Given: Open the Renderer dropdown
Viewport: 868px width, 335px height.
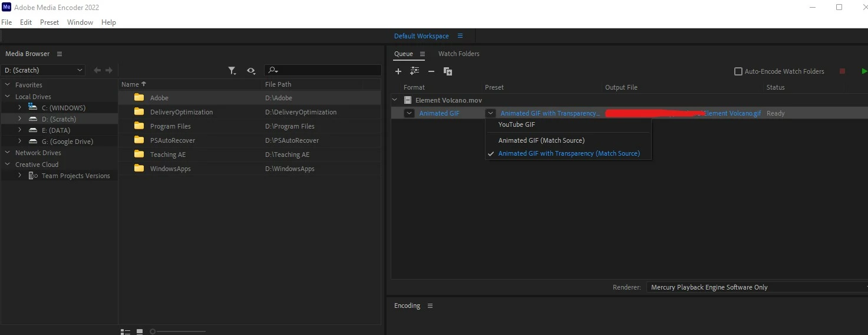Looking at the screenshot, I should point(757,287).
